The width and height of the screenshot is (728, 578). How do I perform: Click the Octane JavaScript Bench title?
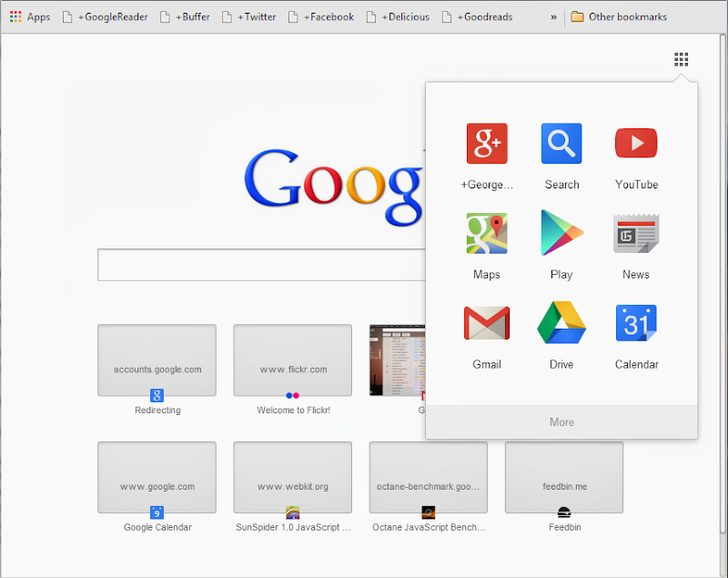point(429,527)
